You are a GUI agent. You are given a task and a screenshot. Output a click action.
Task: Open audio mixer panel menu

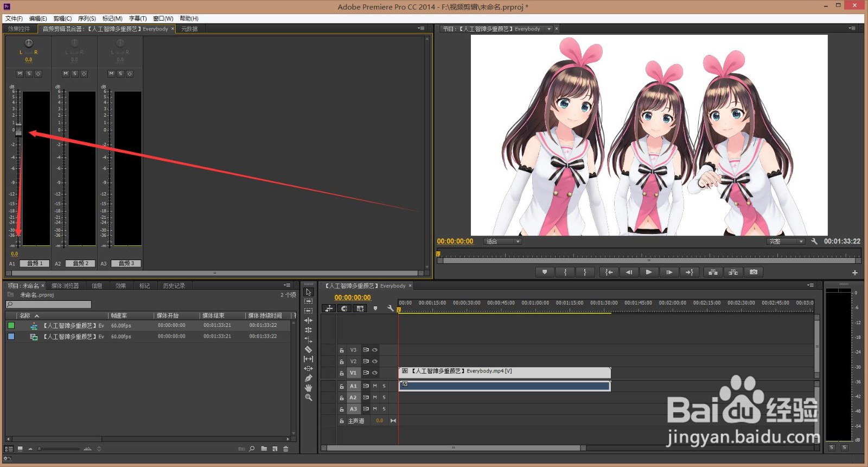pyautogui.click(x=421, y=28)
